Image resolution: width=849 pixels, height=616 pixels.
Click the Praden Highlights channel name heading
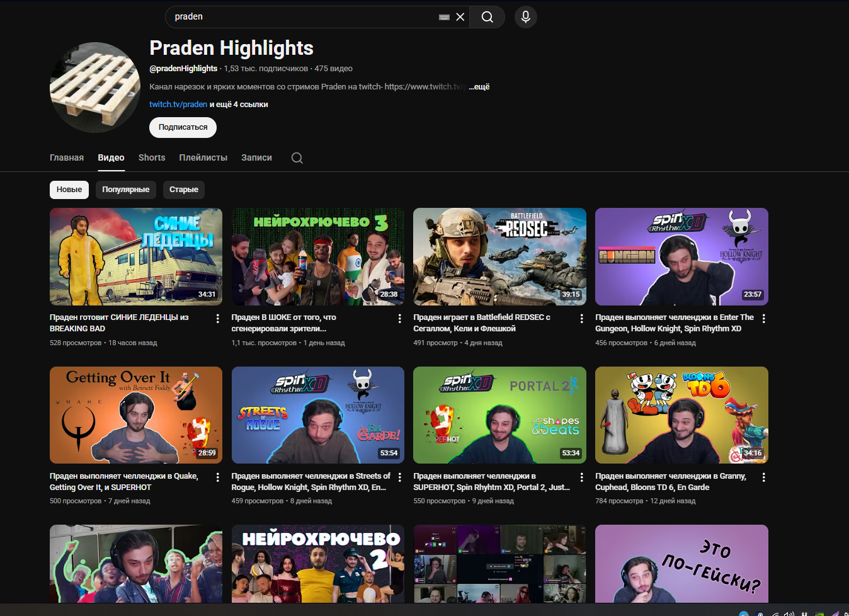point(231,48)
